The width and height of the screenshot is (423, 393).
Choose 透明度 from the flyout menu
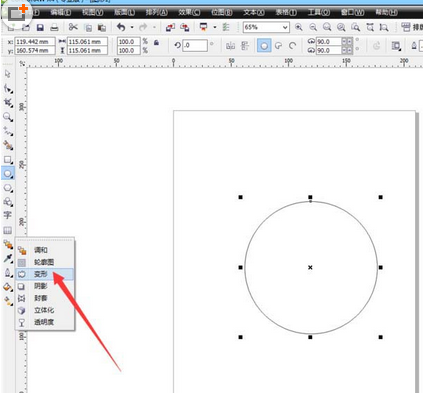[x=44, y=322]
